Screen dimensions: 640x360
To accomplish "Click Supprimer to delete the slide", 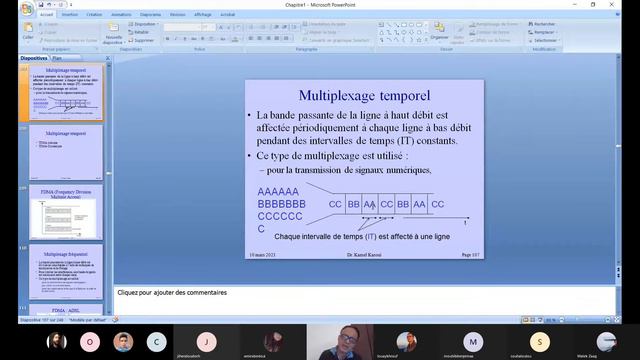I will click(x=141, y=40).
